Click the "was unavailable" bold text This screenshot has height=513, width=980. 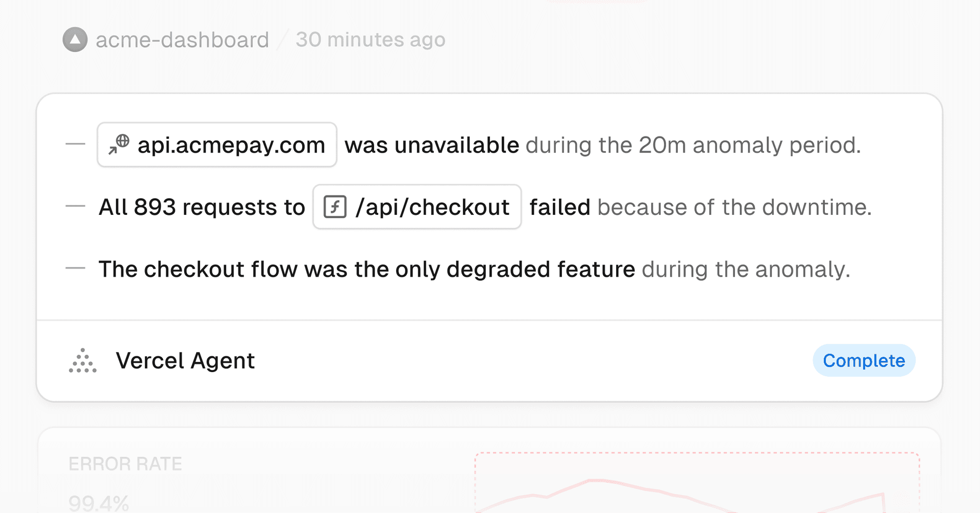tap(432, 145)
